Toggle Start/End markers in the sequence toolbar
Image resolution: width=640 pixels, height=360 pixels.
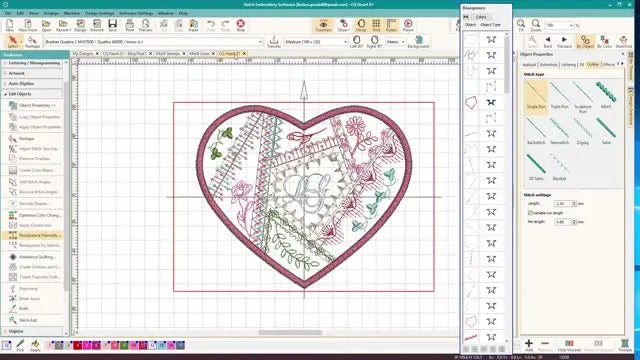624,41
